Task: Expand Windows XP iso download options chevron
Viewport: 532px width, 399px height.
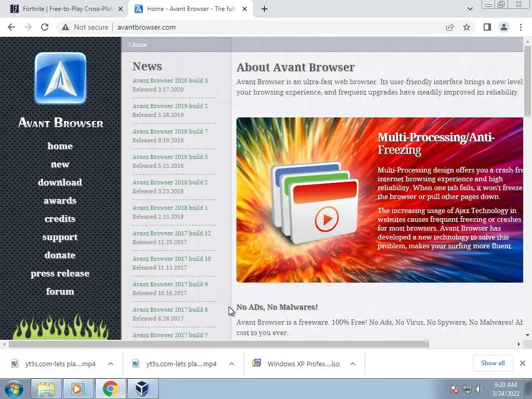Action: (x=353, y=364)
